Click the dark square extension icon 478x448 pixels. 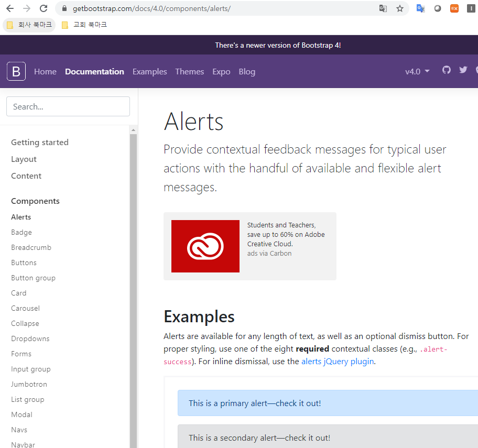tap(471, 8)
